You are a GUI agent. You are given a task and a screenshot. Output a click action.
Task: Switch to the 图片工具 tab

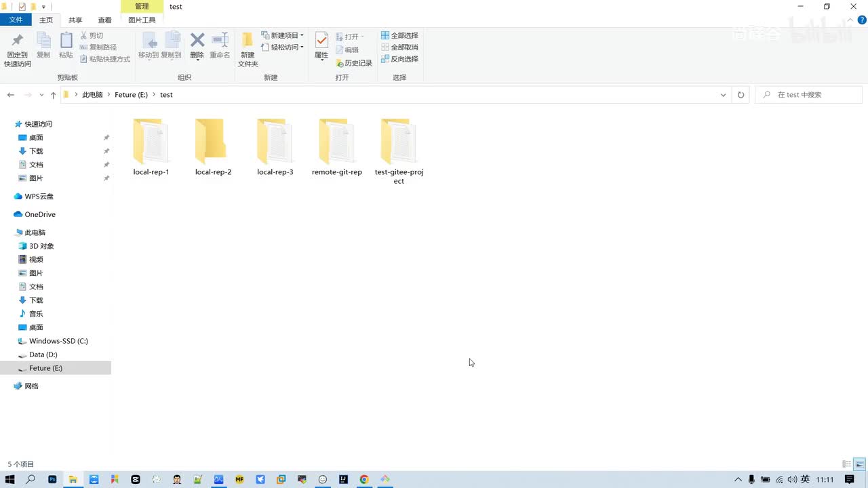(142, 20)
